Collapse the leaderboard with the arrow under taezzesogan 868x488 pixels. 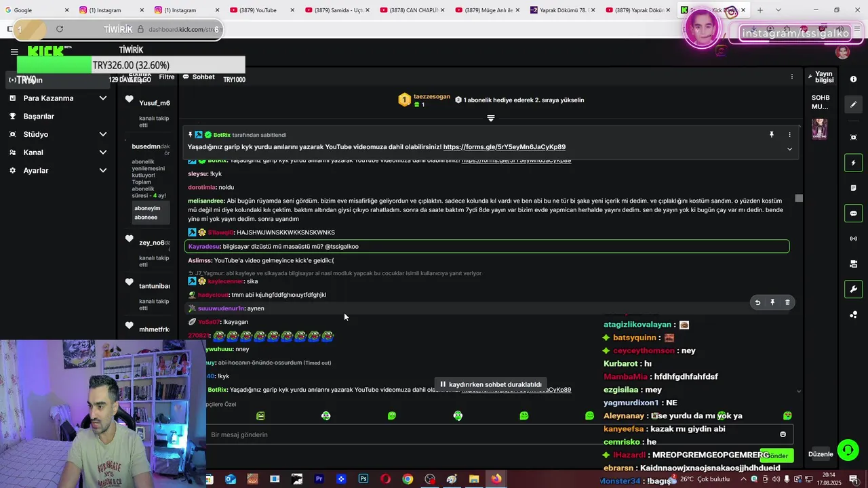point(491,118)
